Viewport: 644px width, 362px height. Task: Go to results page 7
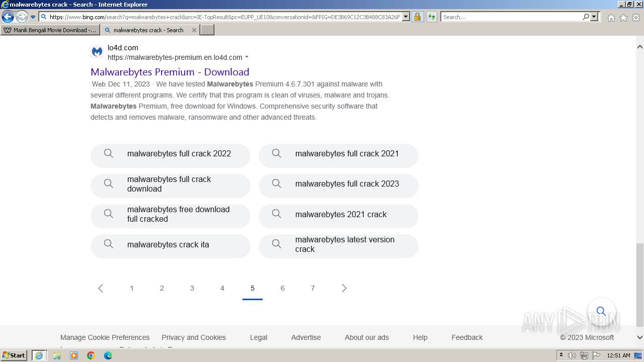click(x=313, y=288)
